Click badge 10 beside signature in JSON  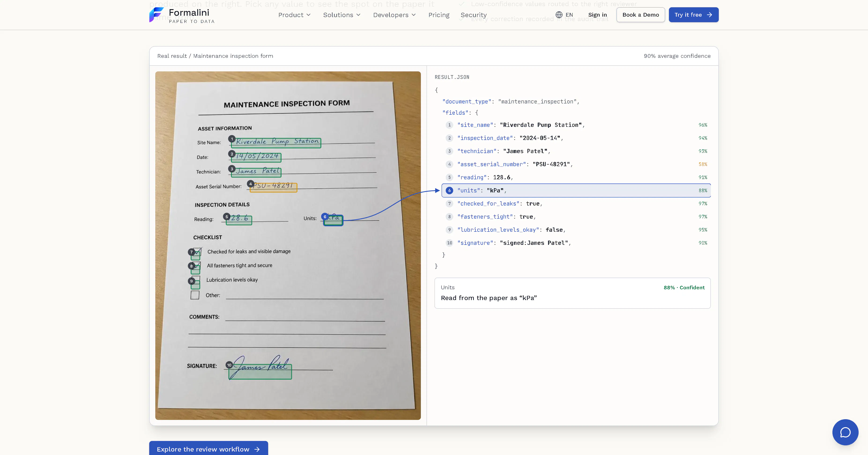pyautogui.click(x=449, y=243)
